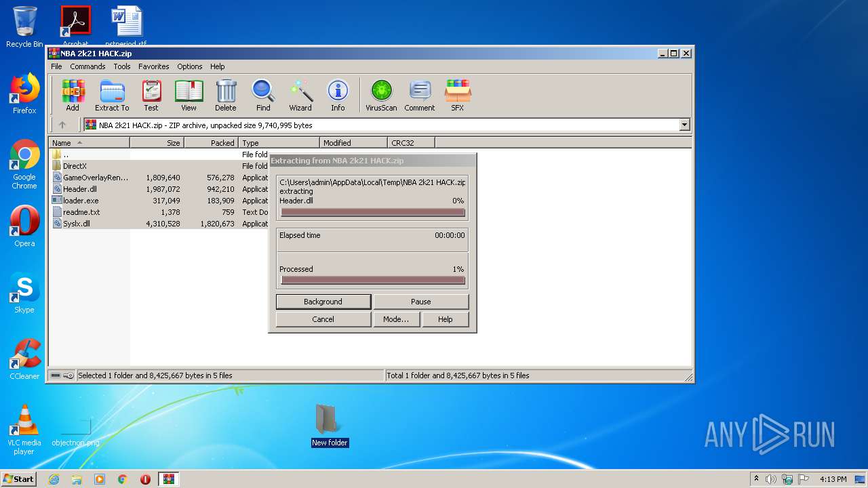868x488 pixels.
Task: Open VLC media player shortcut
Action: click(x=24, y=430)
